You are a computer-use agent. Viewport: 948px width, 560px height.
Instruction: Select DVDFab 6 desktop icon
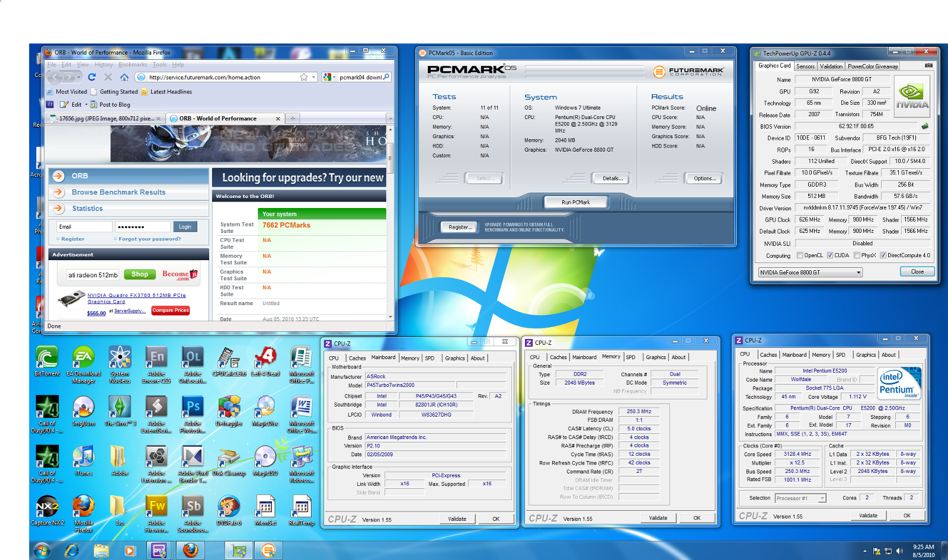click(x=229, y=511)
